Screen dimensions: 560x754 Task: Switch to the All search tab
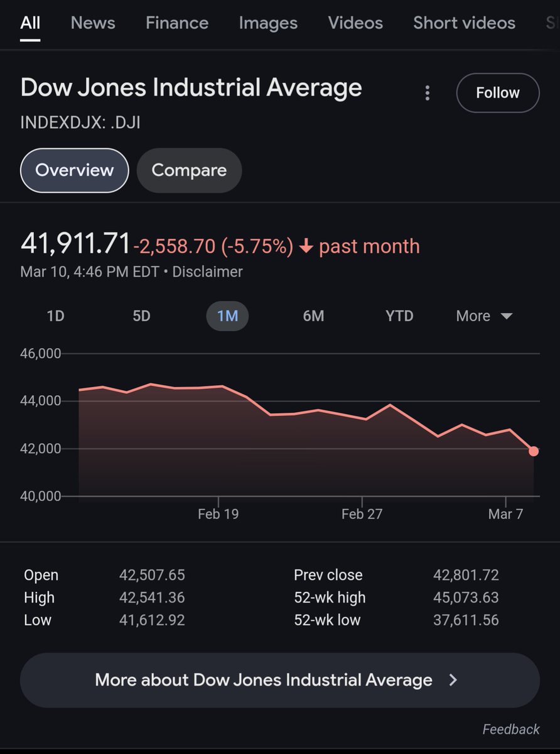(30, 23)
